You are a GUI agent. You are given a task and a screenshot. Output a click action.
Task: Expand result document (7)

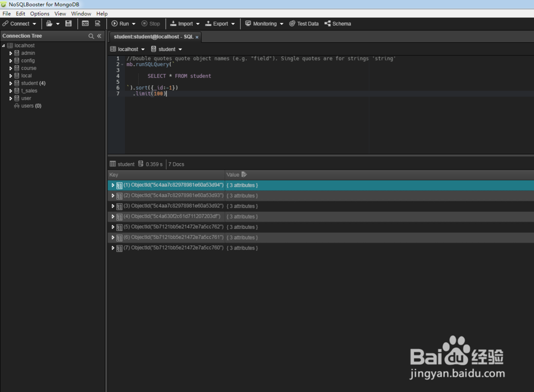tap(113, 248)
